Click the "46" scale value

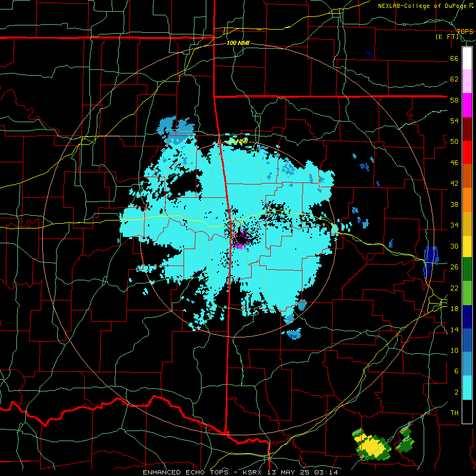pos(454,163)
